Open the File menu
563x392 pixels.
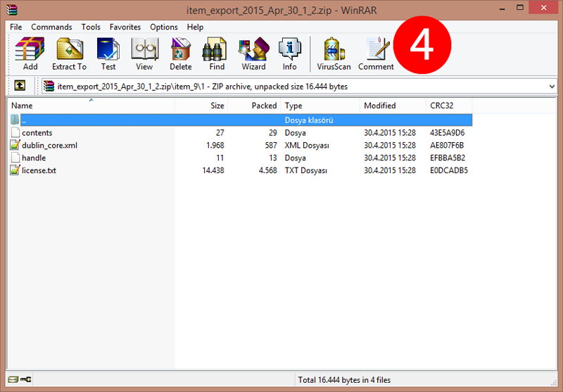click(x=15, y=27)
